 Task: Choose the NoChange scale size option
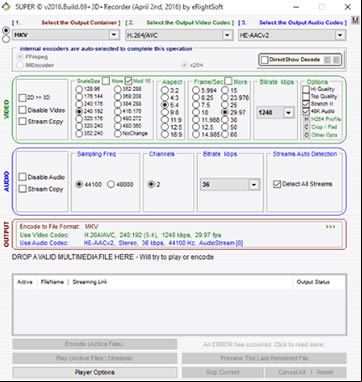[x=117, y=134]
